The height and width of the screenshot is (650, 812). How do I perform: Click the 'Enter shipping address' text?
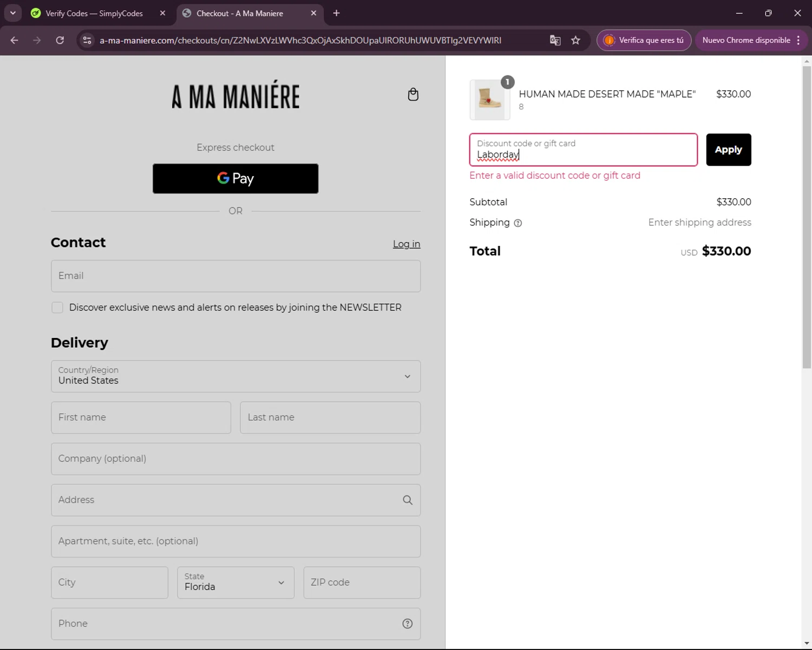[x=700, y=223]
